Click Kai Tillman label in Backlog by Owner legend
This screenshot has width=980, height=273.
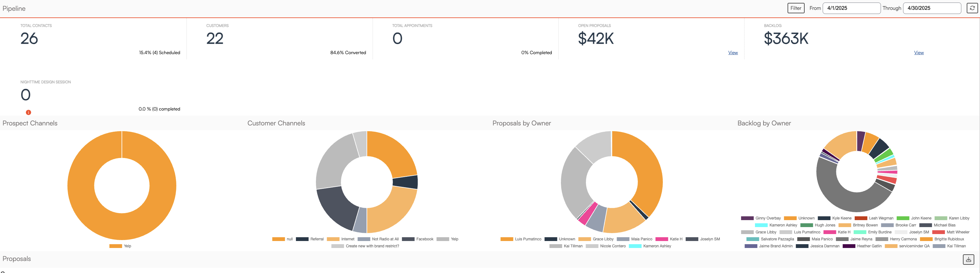tap(957, 246)
